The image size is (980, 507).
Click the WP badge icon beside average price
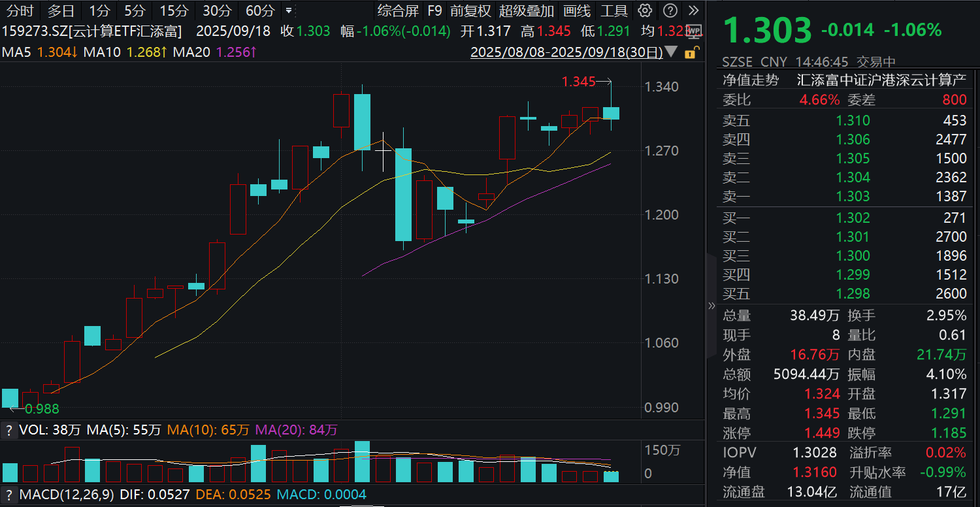[x=693, y=31]
